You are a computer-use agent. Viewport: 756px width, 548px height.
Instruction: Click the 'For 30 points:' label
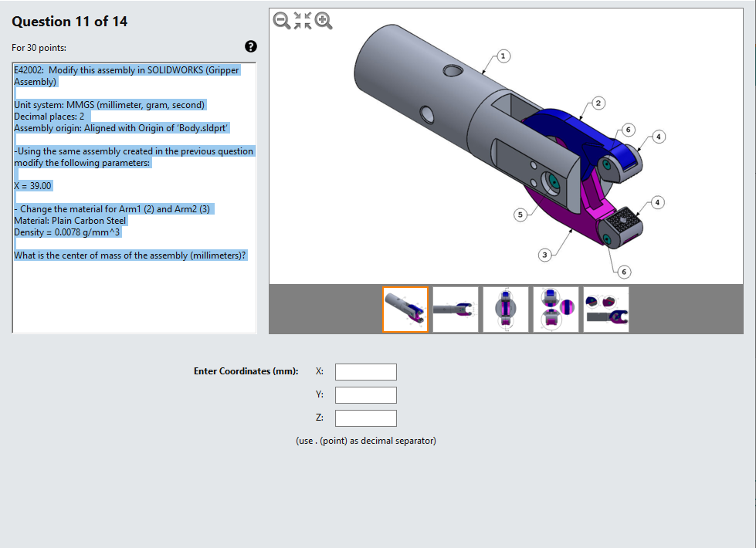39,48
